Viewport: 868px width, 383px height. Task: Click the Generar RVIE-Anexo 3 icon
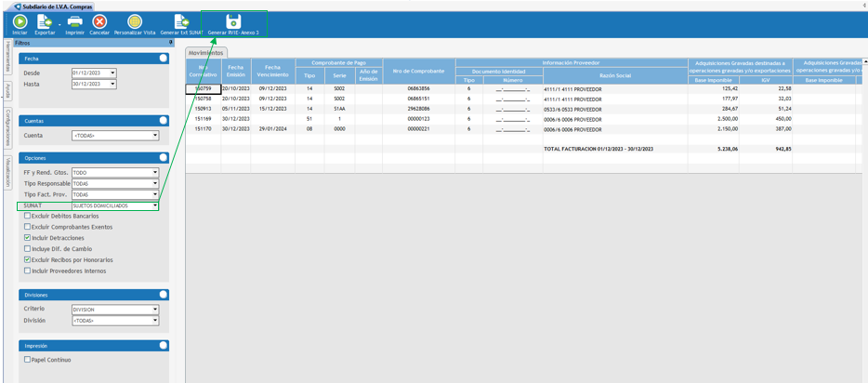[233, 21]
